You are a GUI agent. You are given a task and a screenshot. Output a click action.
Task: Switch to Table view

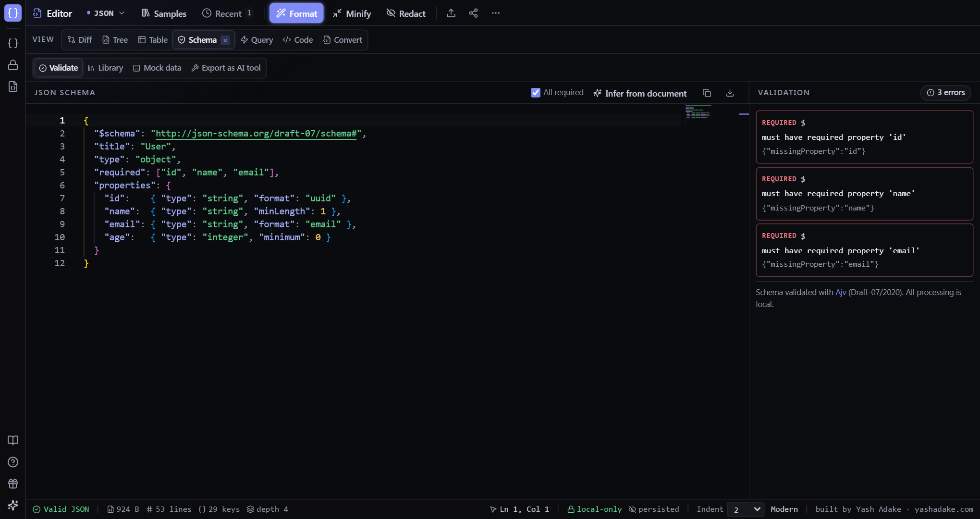coord(153,40)
